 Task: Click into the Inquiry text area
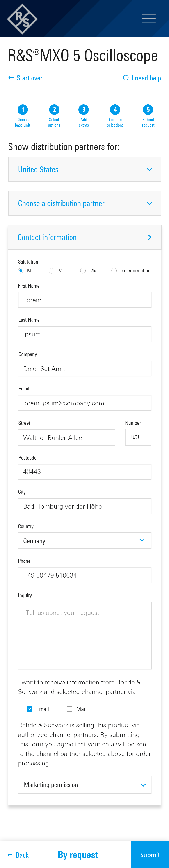(x=85, y=635)
